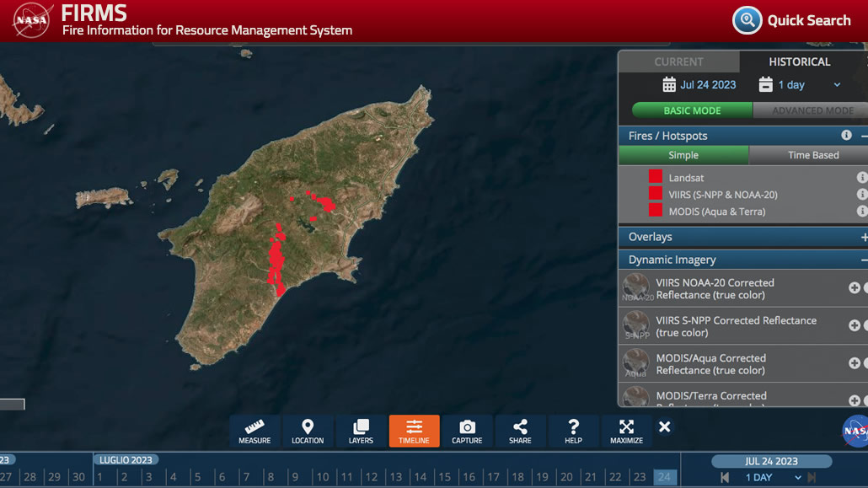The width and height of the screenshot is (868, 488).
Task: Capture a map screenshot
Action: (x=467, y=431)
